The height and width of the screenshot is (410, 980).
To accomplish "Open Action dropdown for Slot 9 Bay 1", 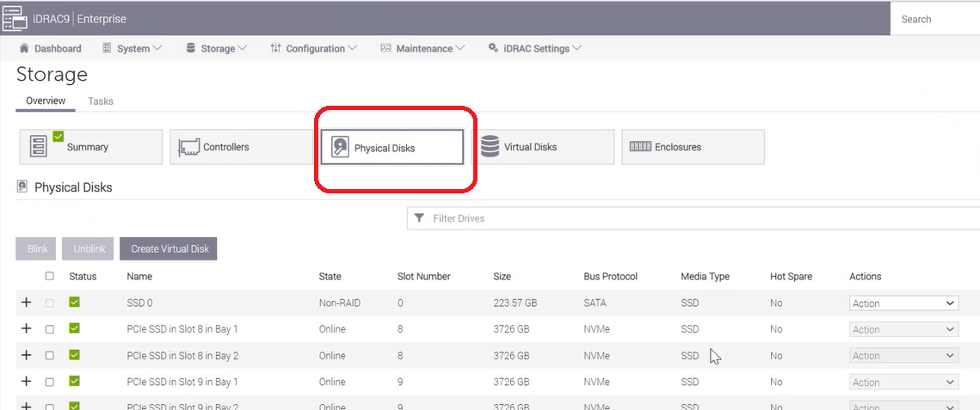I will click(903, 382).
